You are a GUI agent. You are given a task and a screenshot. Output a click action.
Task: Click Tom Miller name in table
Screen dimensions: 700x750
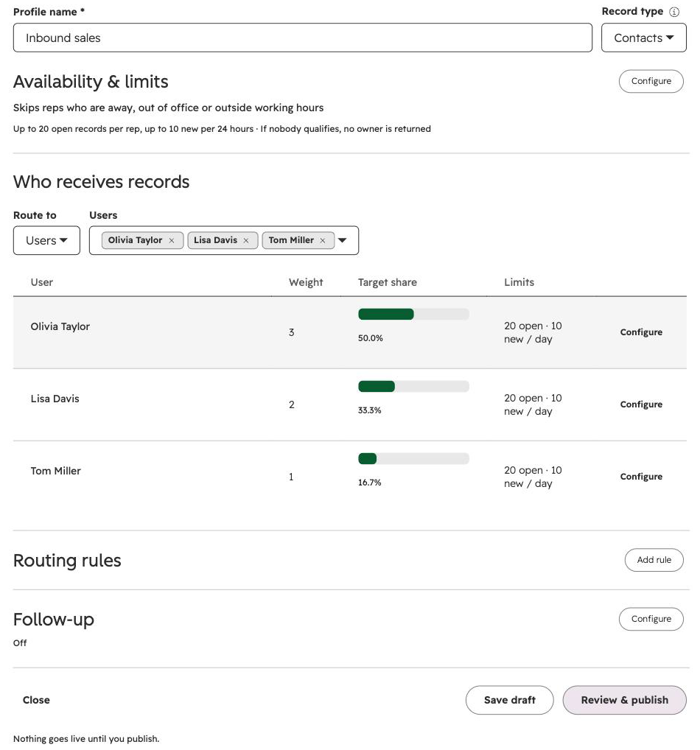point(55,471)
